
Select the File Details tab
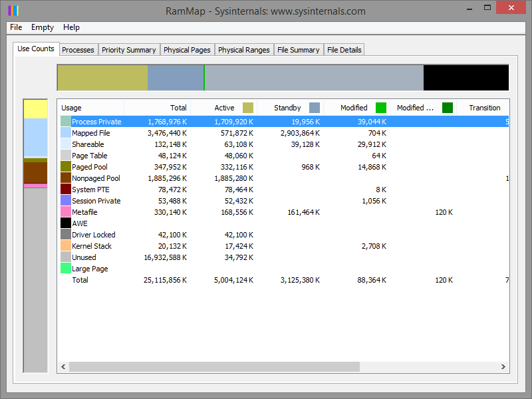[344, 50]
